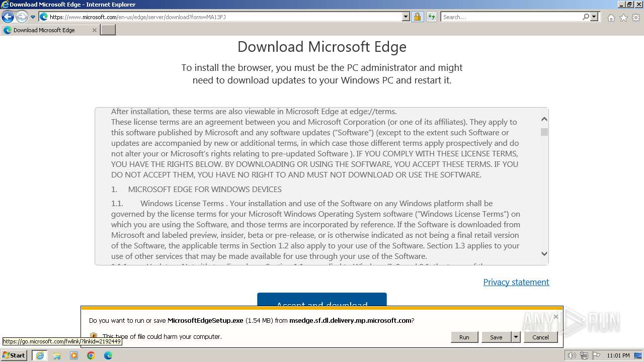Click the Accept and download button
The height and width of the screenshot is (362, 644).
322,300
